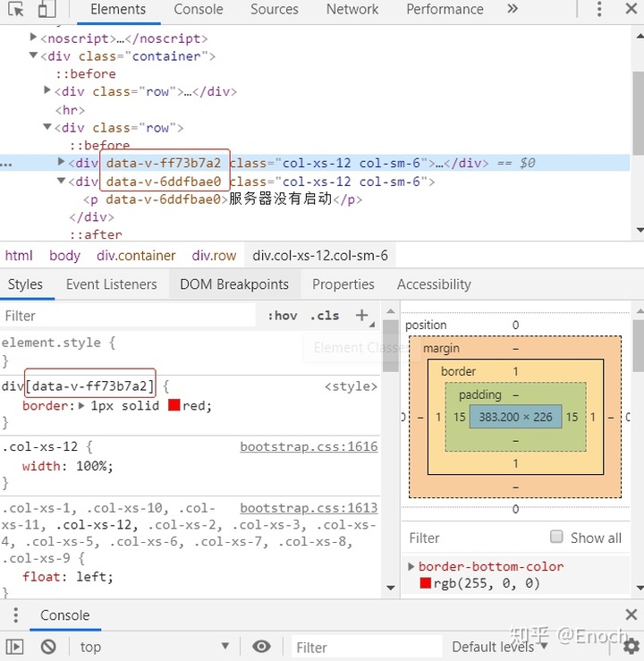Click the styles pane scrollbar down arrow

pos(391,588)
